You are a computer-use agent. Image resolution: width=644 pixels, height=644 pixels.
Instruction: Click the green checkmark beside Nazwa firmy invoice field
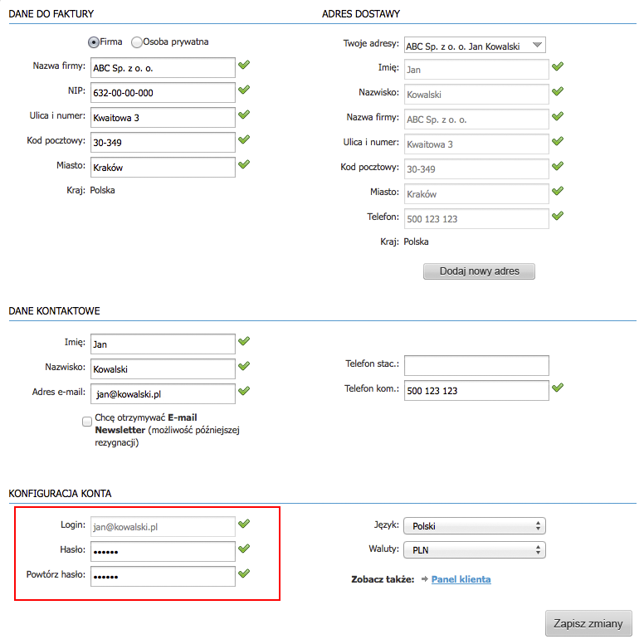(x=243, y=66)
